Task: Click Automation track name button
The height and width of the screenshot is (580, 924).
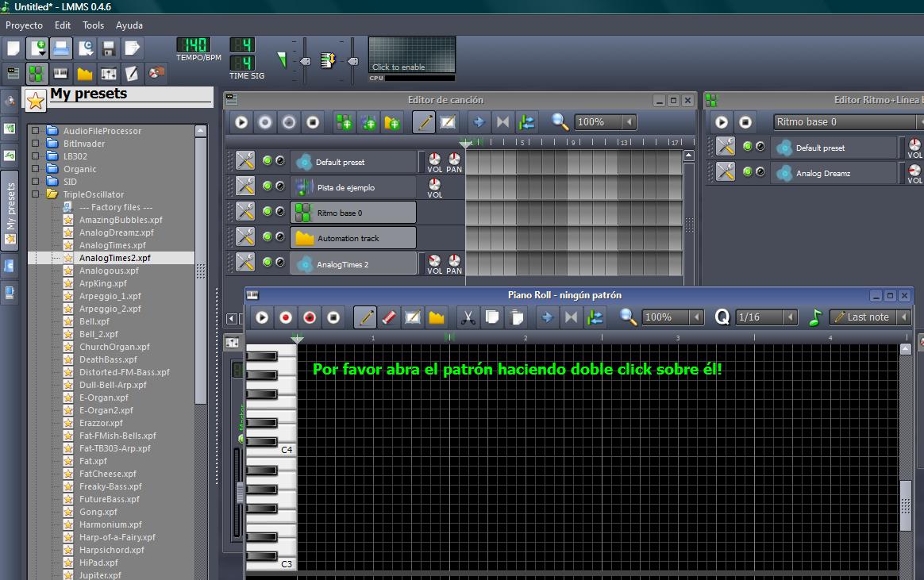Action: 353,238
